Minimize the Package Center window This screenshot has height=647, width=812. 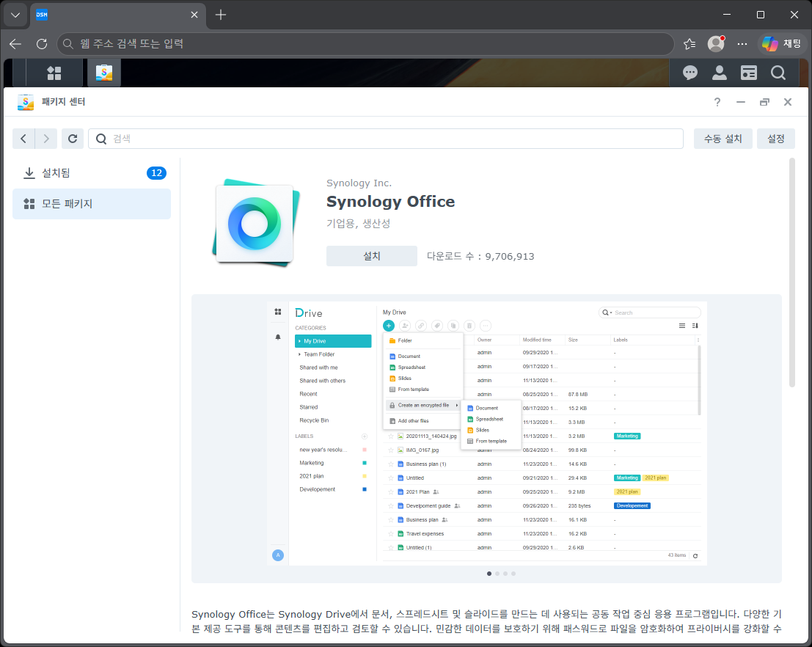tap(741, 102)
